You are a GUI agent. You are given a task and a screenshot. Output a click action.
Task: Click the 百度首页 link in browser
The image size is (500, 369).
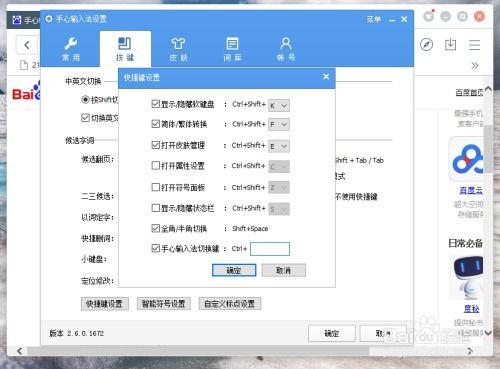(x=469, y=93)
